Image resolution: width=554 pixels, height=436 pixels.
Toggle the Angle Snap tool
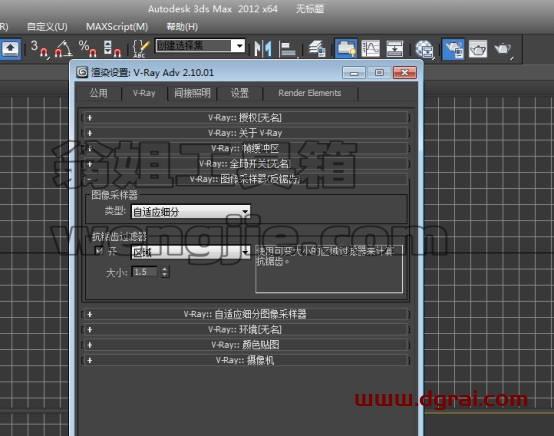[63, 48]
